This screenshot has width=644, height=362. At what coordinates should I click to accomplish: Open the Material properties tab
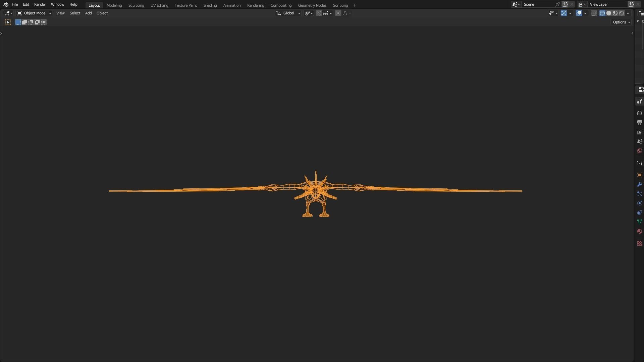[639, 231]
